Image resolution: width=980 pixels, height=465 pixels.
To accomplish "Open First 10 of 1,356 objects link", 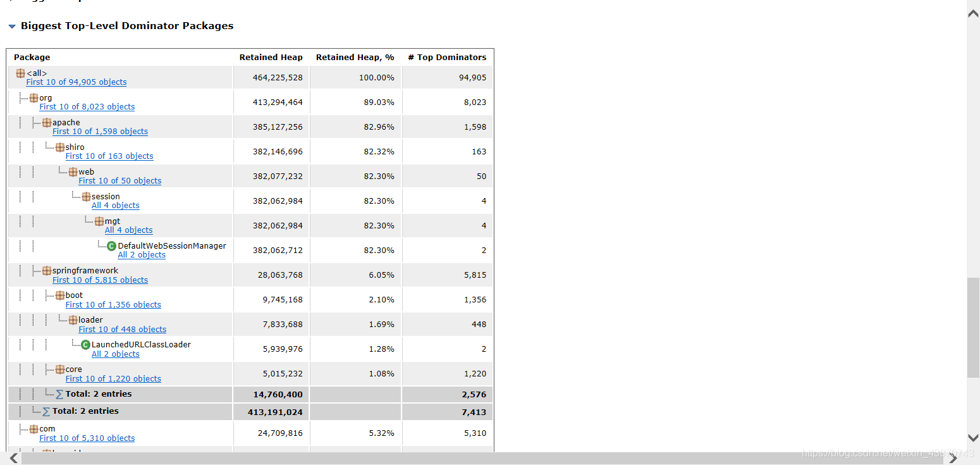I will 113,305.
